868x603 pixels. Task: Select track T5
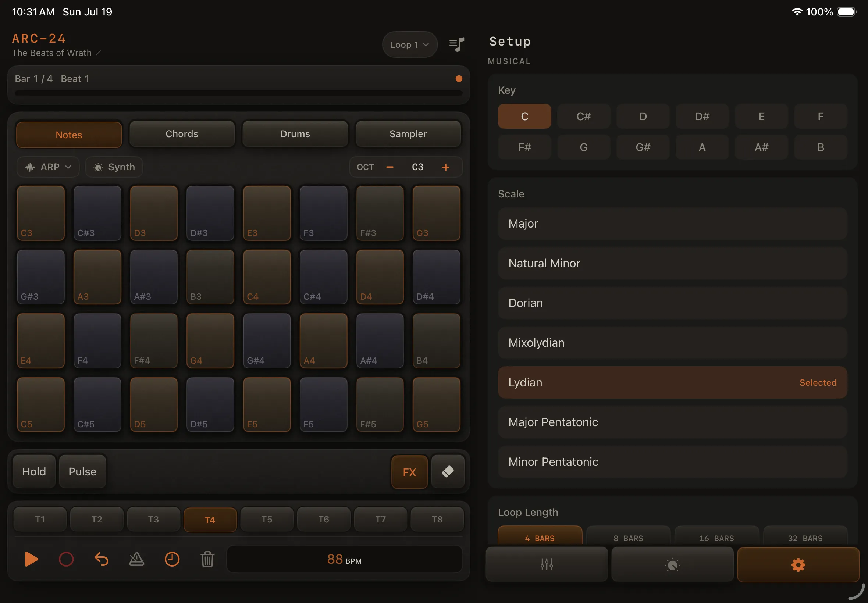click(x=267, y=519)
